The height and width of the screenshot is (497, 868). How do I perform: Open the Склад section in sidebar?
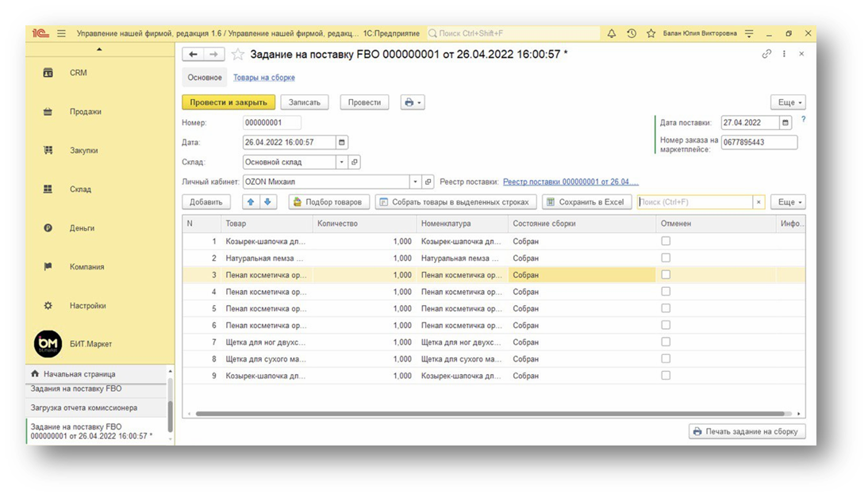80,189
